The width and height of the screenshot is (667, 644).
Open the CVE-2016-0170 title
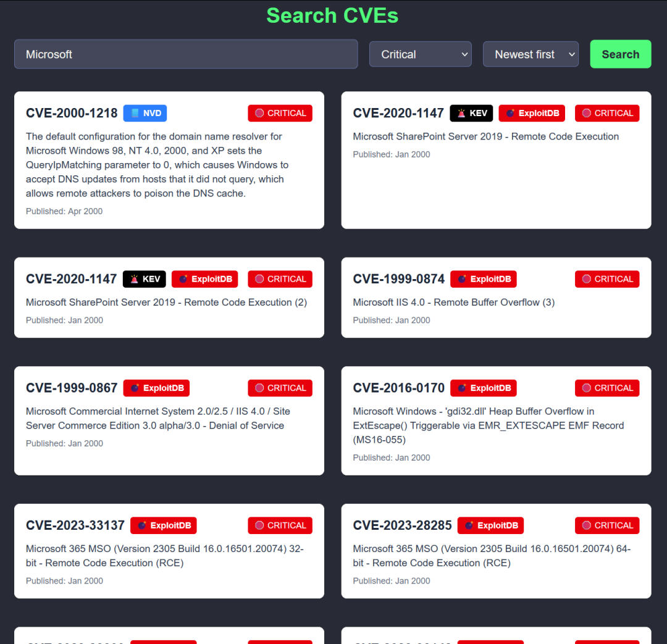398,388
